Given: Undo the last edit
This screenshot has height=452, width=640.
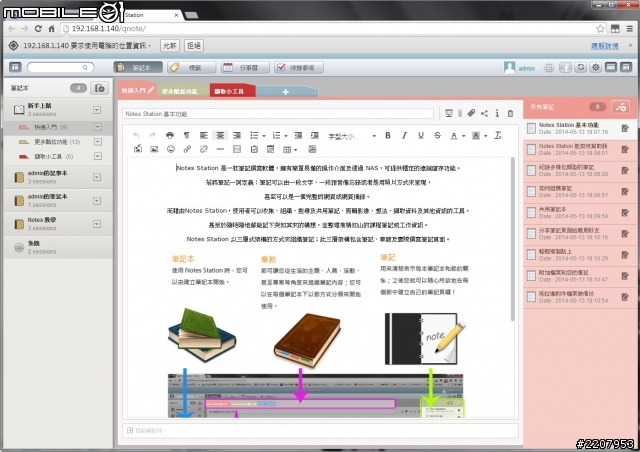Looking at the screenshot, I should pyautogui.click(x=136, y=135).
